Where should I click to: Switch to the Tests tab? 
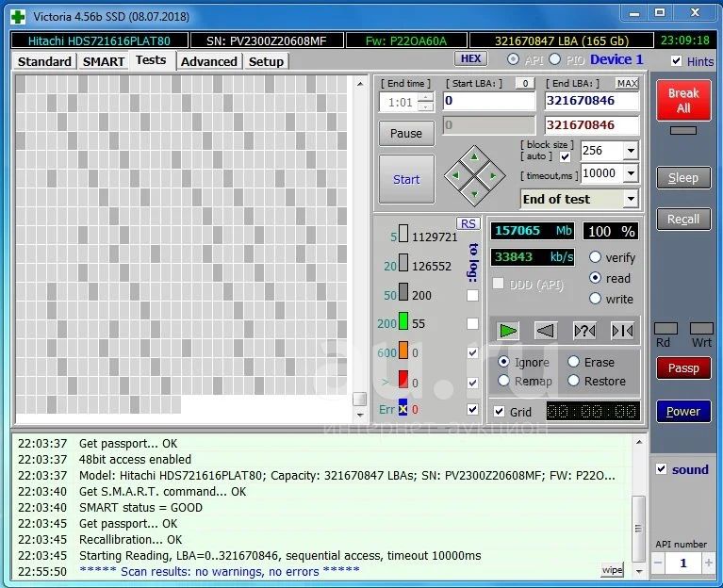(x=151, y=60)
